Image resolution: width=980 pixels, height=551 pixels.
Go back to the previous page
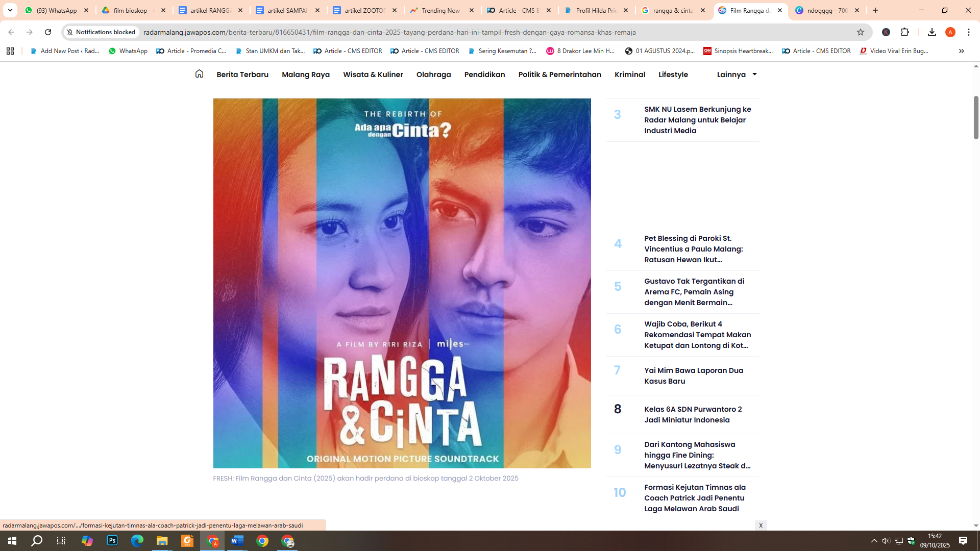coord(11,32)
